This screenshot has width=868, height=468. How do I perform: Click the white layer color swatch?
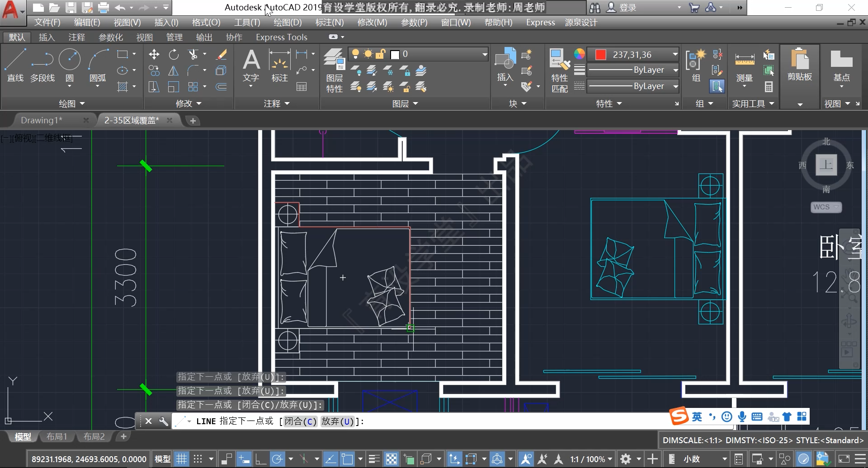(395, 55)
